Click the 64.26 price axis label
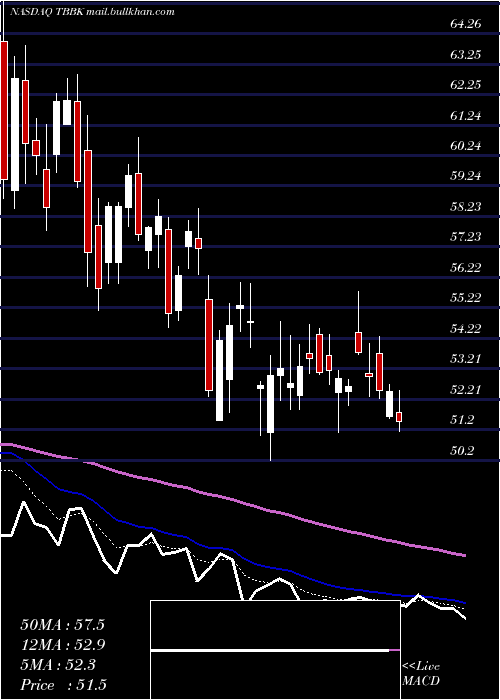The width and height of the screenshot is (500, 700). pyautogui.click(x=466, y=24)
